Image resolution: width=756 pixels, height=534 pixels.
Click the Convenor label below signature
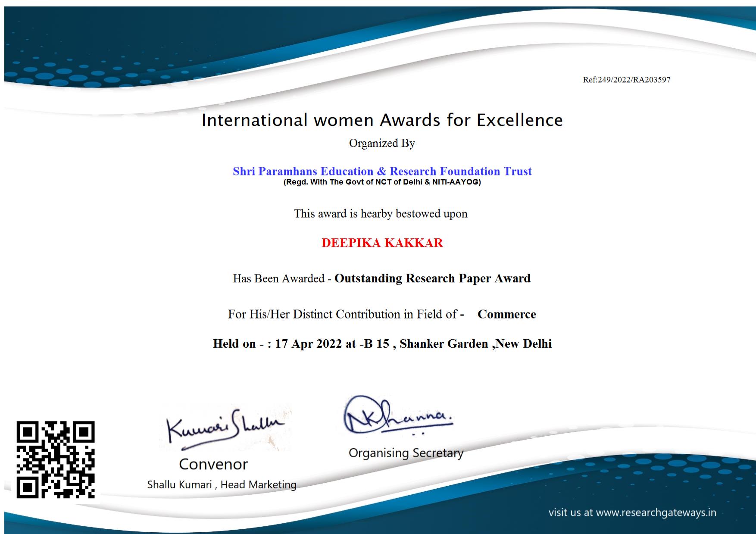pyautogui.click(x=213, y=464)
